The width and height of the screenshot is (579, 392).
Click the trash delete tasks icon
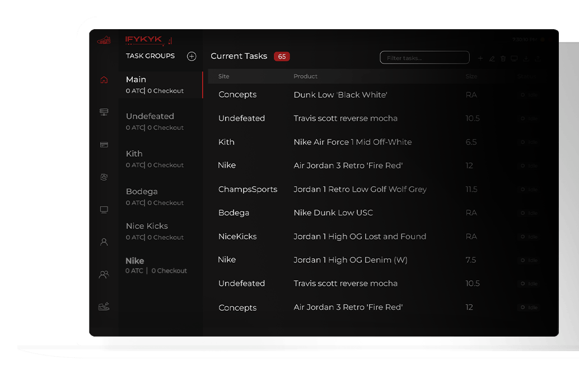click(x=503, y=58)
